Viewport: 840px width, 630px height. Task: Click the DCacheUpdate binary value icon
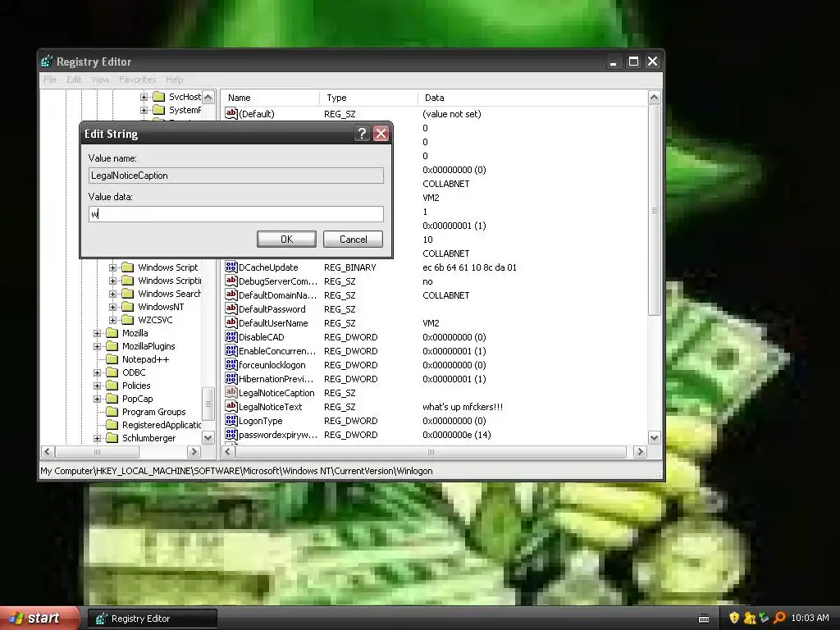pyautogui.click(x=231, y=267)
